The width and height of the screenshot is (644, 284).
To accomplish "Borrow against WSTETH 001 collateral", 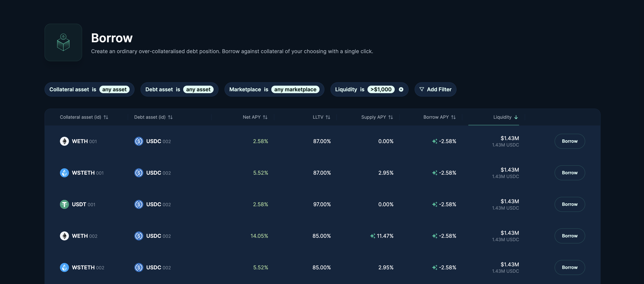I will point(570,173).
